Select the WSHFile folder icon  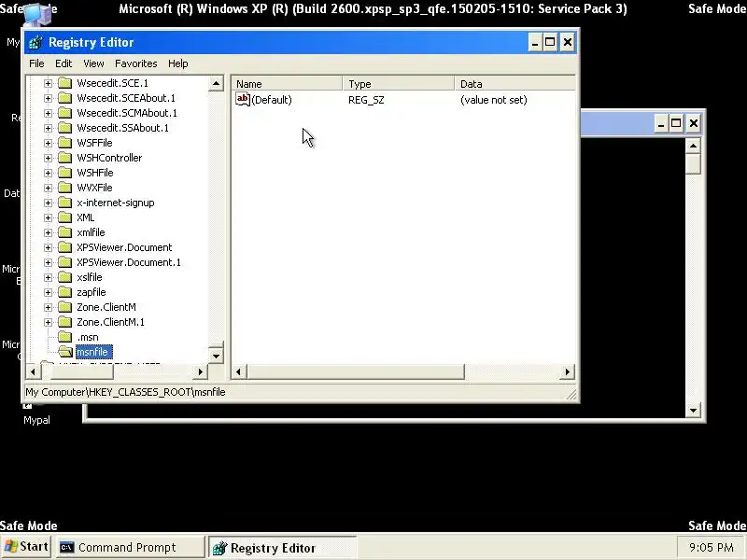pyautogui.click(x=64, y=173)
